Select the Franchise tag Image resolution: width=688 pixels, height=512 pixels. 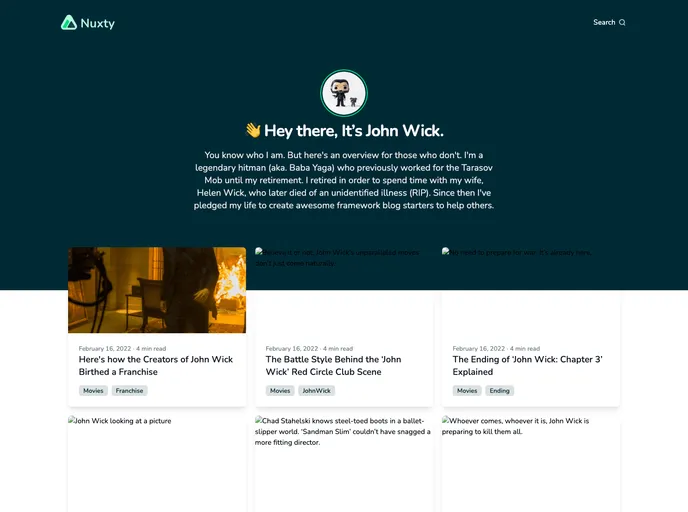pyautogui.click(x=129, y=391)
